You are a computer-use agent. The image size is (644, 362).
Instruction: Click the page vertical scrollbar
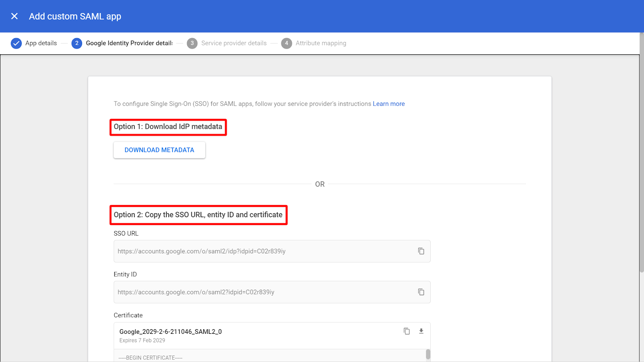(642, 153)
